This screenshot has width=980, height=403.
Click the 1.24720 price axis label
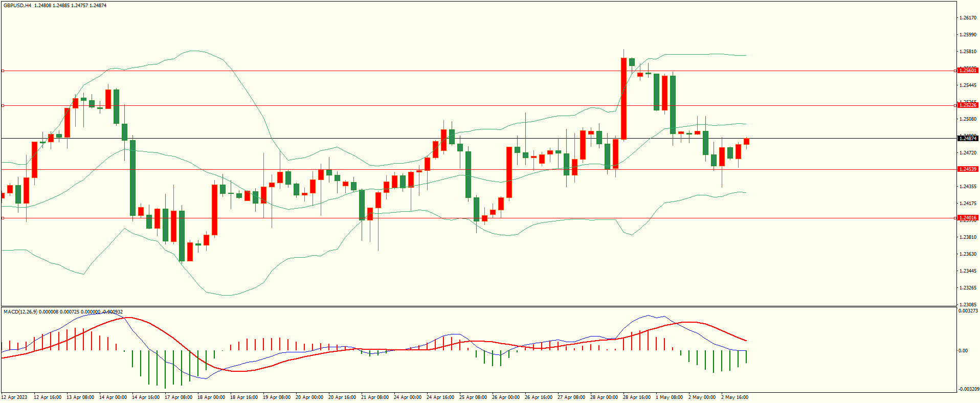click(968, 153)
